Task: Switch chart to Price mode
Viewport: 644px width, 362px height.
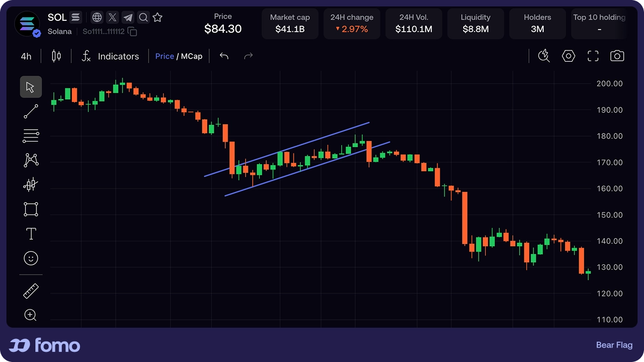Action: click(x=165, y=56)
